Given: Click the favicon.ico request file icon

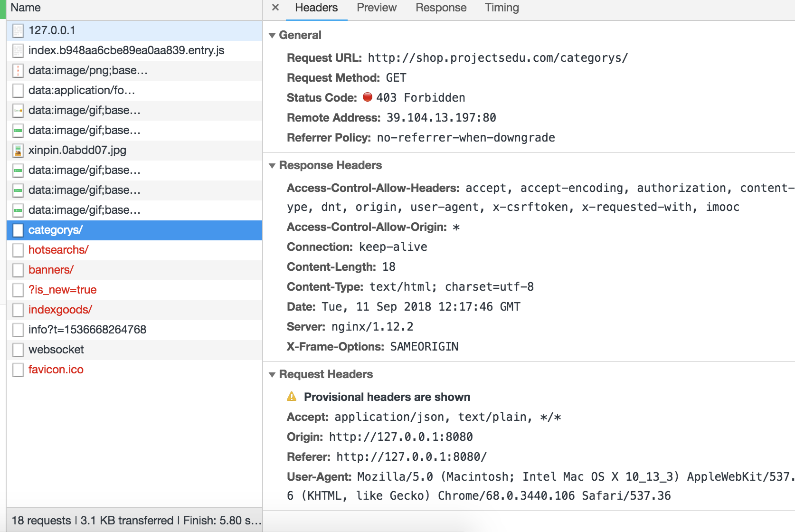Looking at the screenshot, I should point(18,370).
